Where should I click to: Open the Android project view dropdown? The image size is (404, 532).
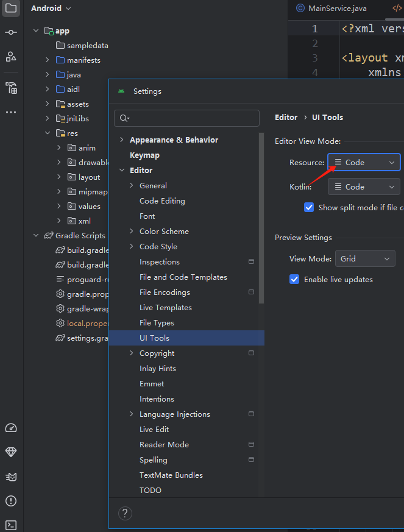click(x=51, y=8)
